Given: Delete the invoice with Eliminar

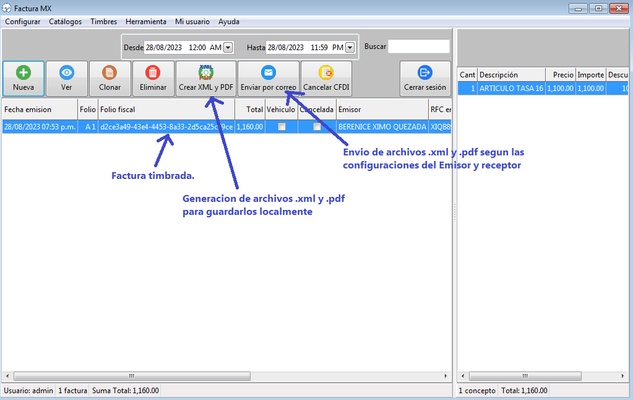Looking at the screenshot, I should (x=153, y=79).
